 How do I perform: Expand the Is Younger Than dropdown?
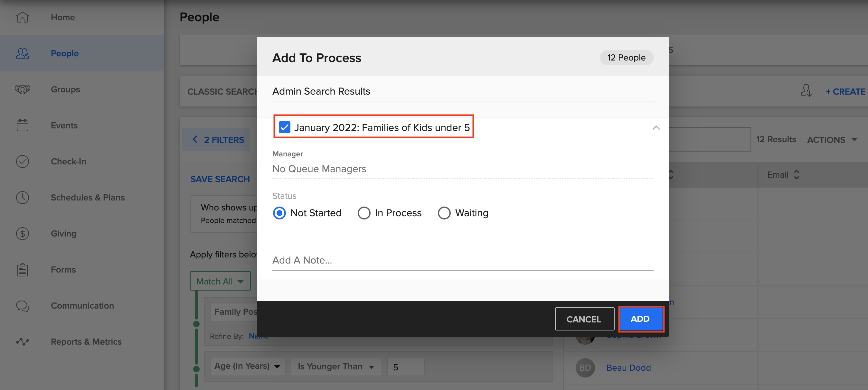pyautogui.click(x=335, y=367)
